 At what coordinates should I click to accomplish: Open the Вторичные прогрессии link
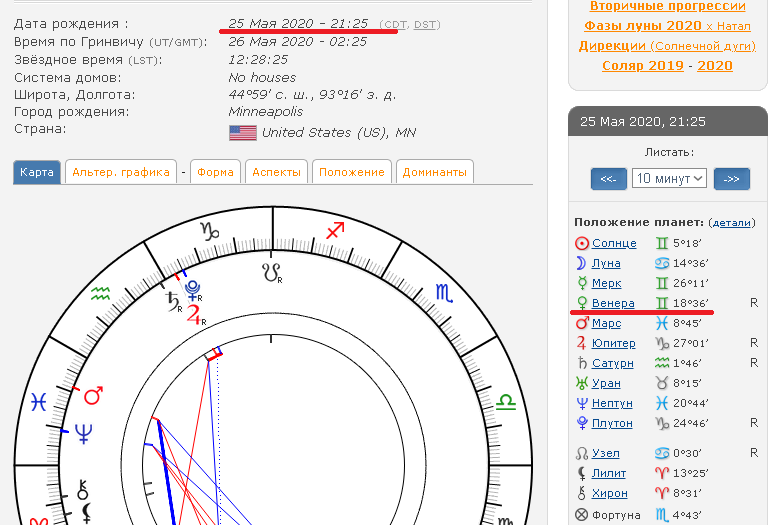click(668, 6)
